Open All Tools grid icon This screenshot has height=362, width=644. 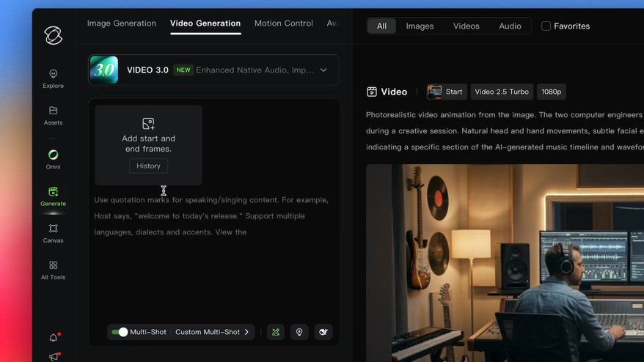point(53,270)
